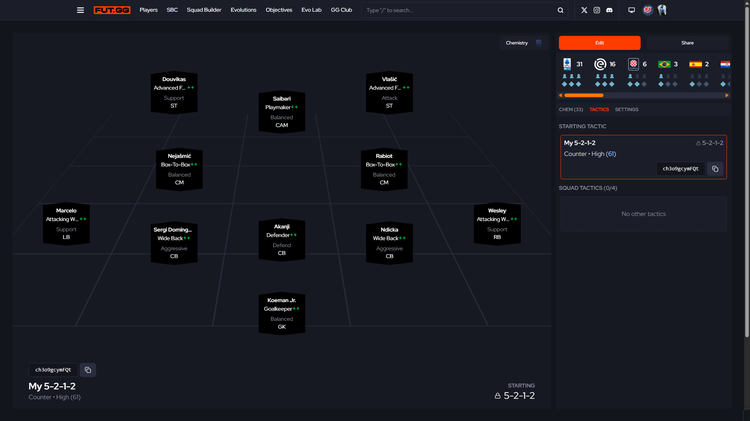Open GG Club page
This screenshot has width=750, height=421.
(x=342, y=10)
